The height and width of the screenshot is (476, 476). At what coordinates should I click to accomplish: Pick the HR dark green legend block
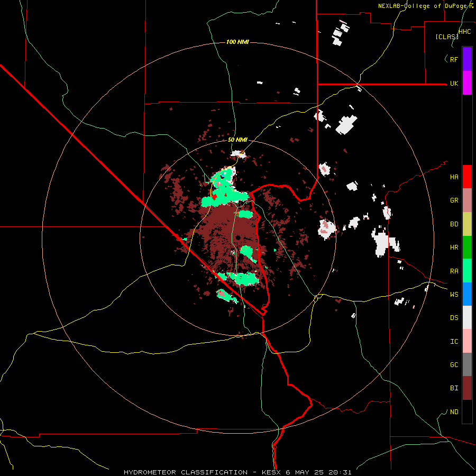(x=467, y=248)
